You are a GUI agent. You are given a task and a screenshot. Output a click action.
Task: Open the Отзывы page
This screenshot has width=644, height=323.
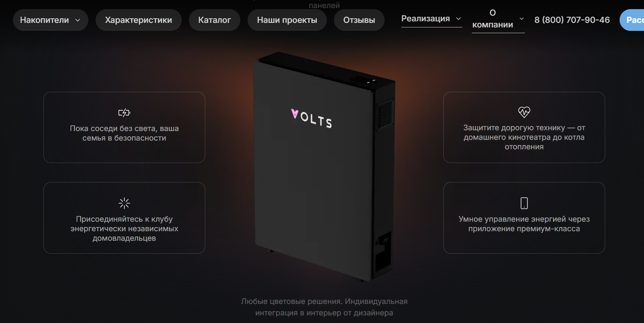[x=359, y=20]
